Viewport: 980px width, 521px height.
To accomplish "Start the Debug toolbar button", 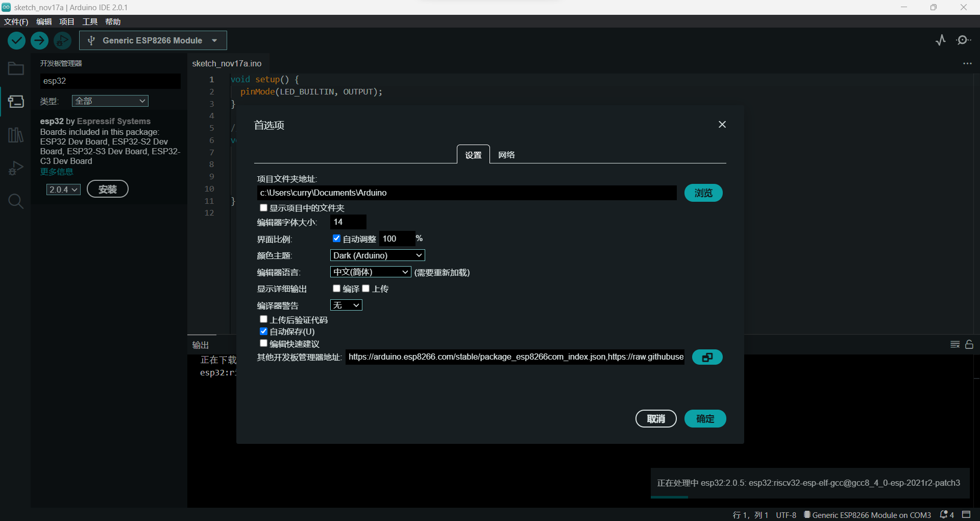I will click(x=62, y=40).
